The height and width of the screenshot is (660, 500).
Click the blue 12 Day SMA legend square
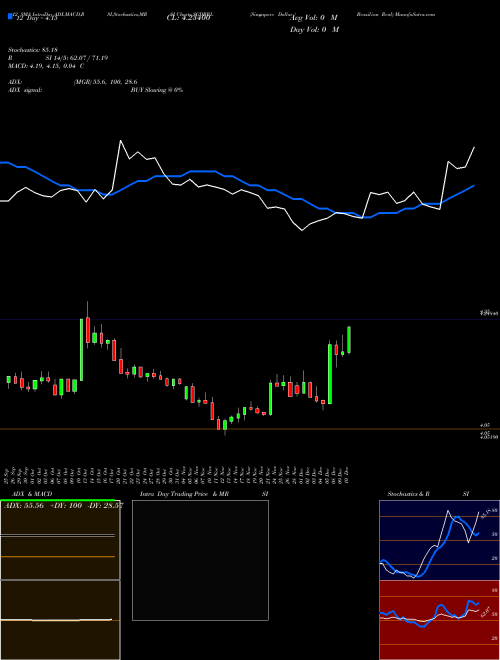pyautogui.click(x=10, y=17)
